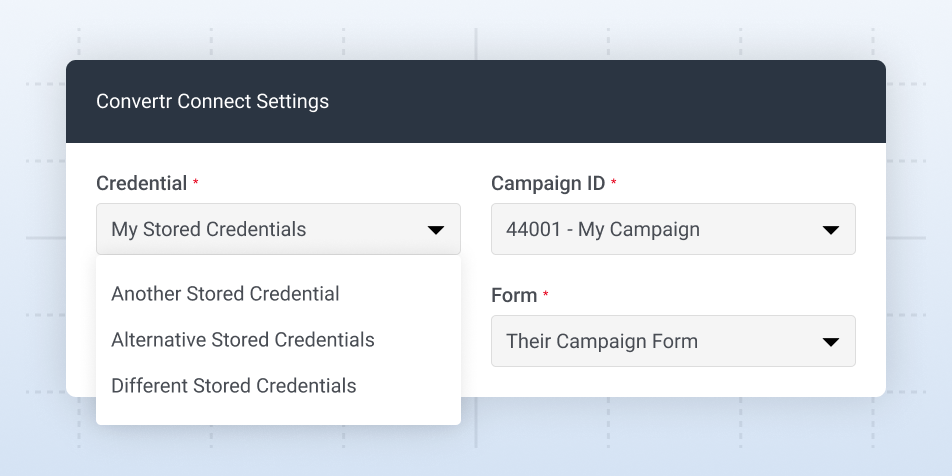Click the 'Form' field label
The height and width of the screenshot is (476, 952).
(x=514, y=296)
